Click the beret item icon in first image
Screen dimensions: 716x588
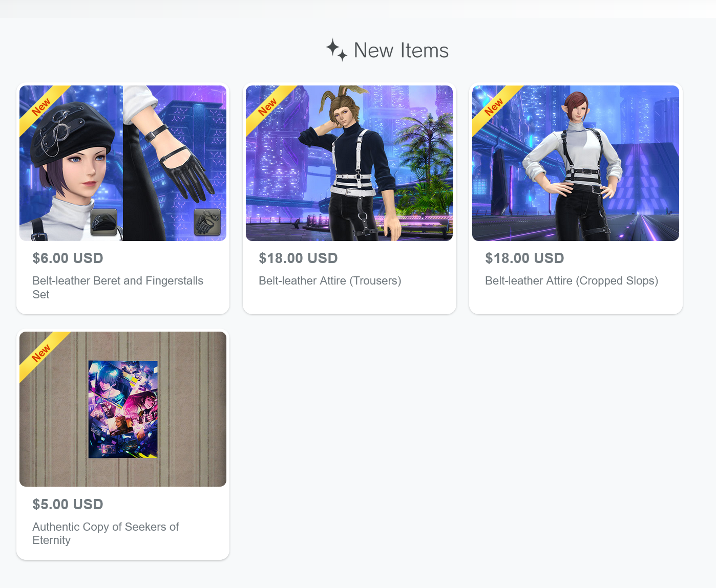[104, 222]
